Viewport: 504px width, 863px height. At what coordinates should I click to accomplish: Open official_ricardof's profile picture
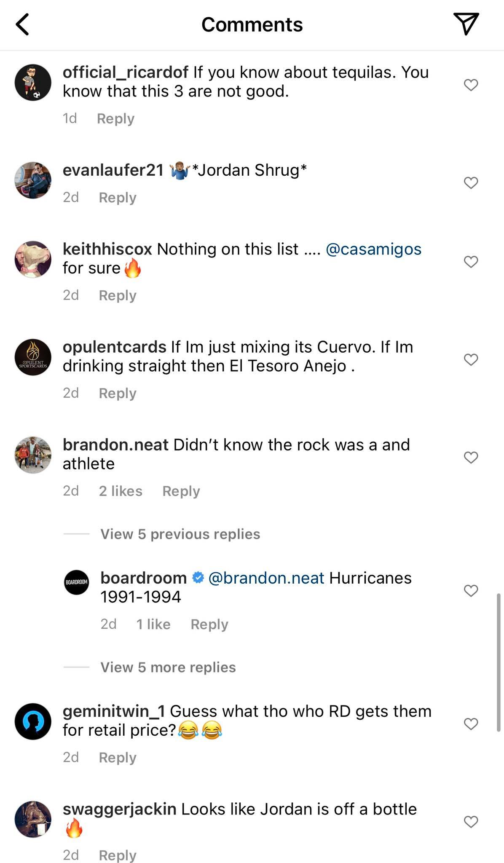[33, 83]
